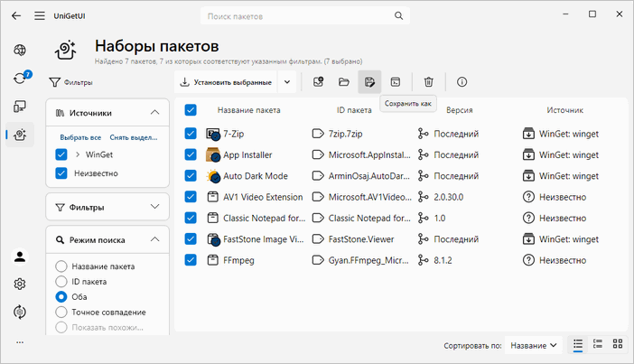Viewport: 634px width, 364px height.
Task: Collapse the Источники panel
Action: (x=154, y=112)
